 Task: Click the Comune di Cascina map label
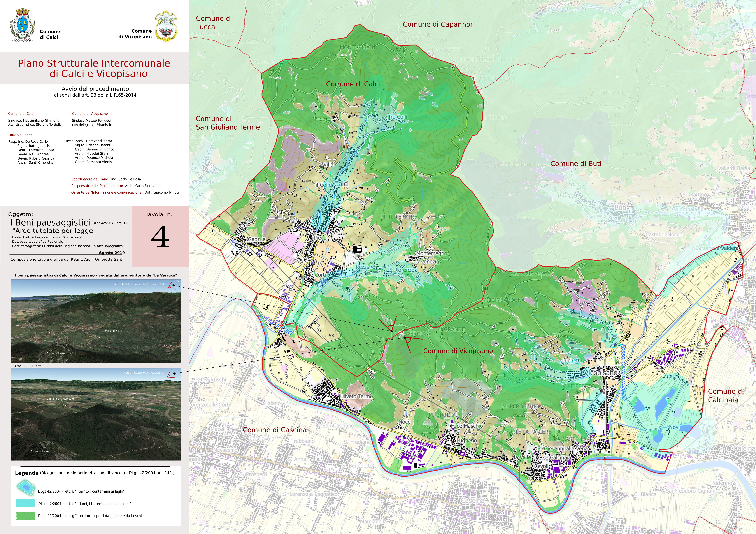click(274, 430)
